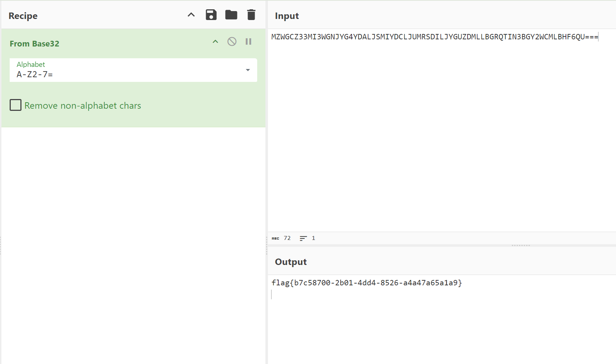Click the Recipe/Input vertical splitter handle
The width and height of the screenshot is (616, 364).
tap(267, 245)
